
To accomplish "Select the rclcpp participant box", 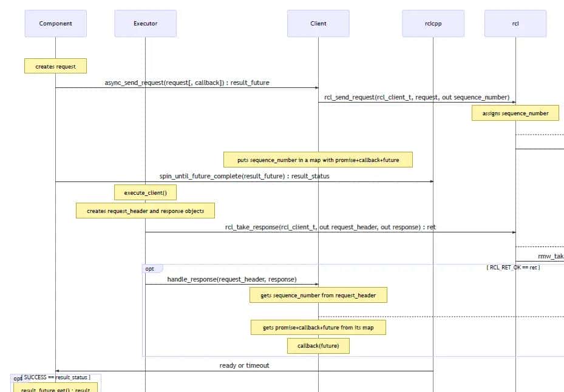I will (433, 24).
